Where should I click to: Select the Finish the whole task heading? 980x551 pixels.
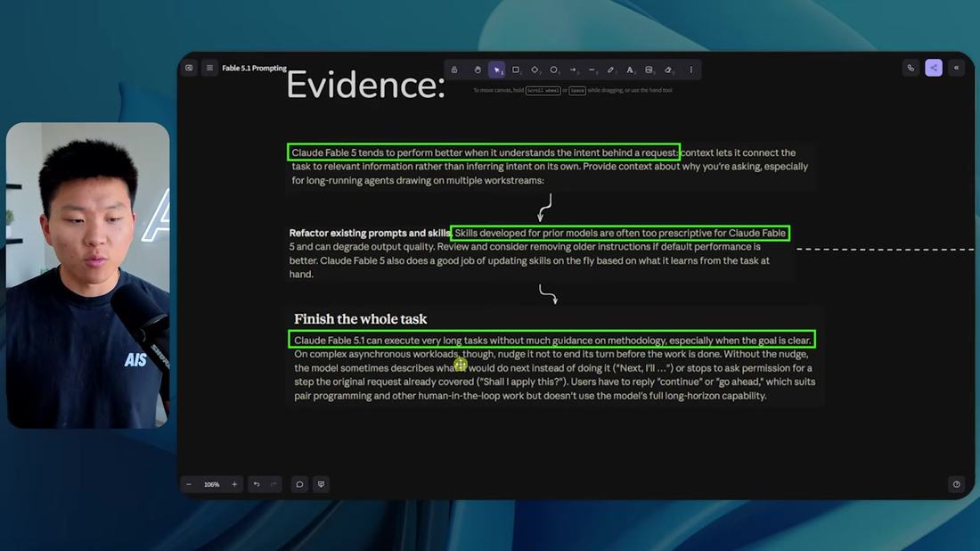pos(361,319)
